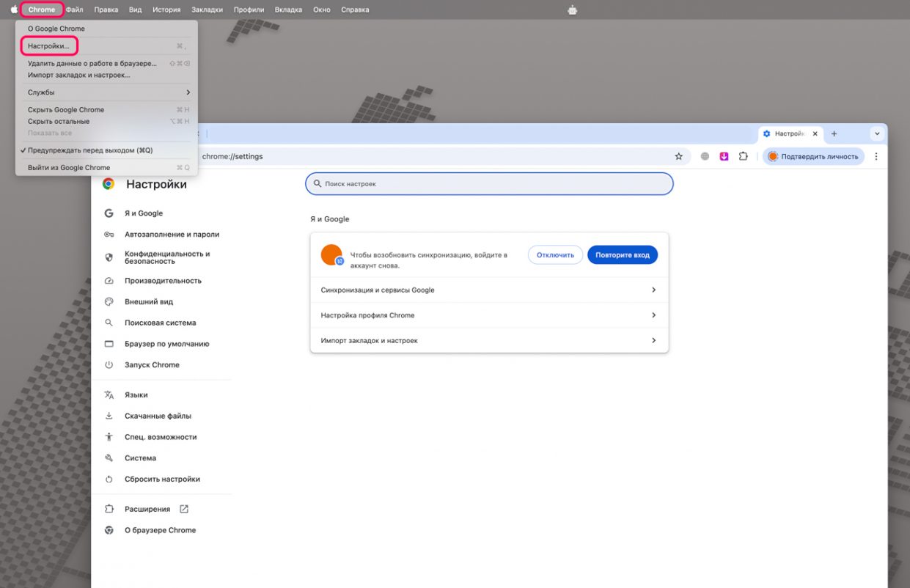Open 'Импорт закладок и настроек' row in settings
Image resolution: width=910 pixels, height=588 pixels.
(x=489, y=341)
